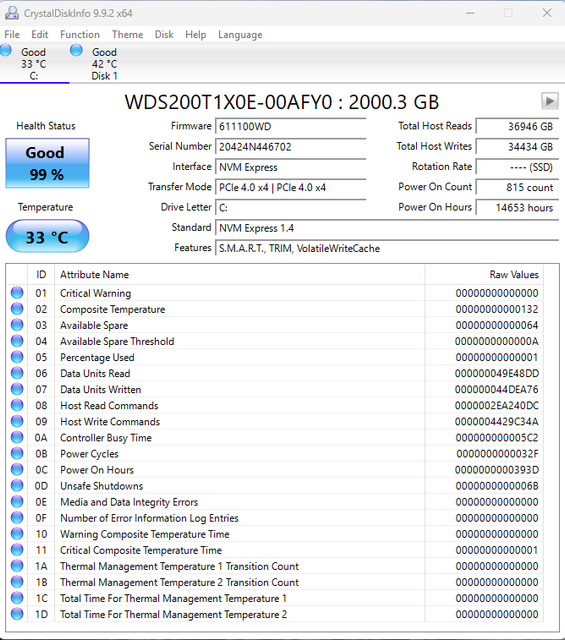Open the Help menu
565x640 pixels.
pyautogui.click(x=196, y=35)
